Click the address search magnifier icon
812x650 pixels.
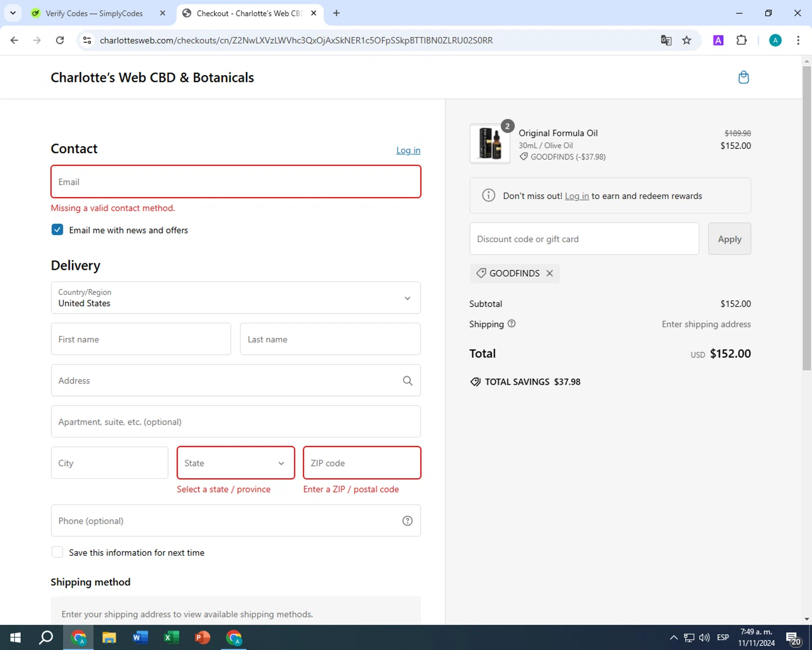pyautogui.click(x=408, y=381)
